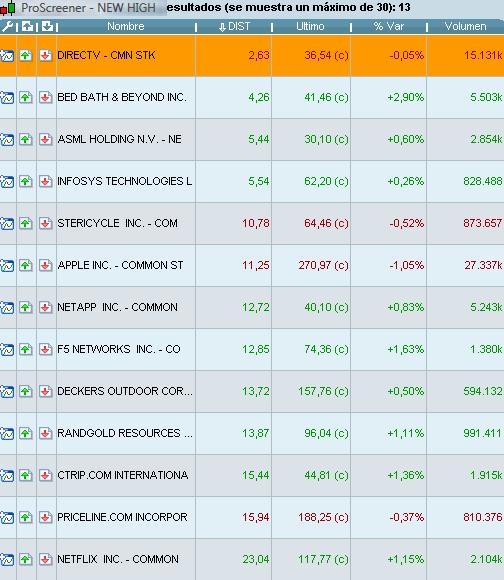504x580 pixels.
Task: Select F5 NETWORKS INC. name
Action: 119,349
